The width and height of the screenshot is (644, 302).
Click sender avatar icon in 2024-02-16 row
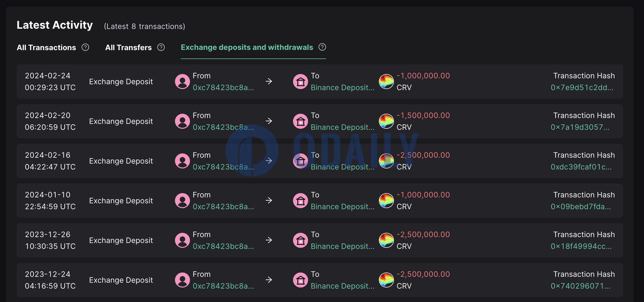coord(182,161)
